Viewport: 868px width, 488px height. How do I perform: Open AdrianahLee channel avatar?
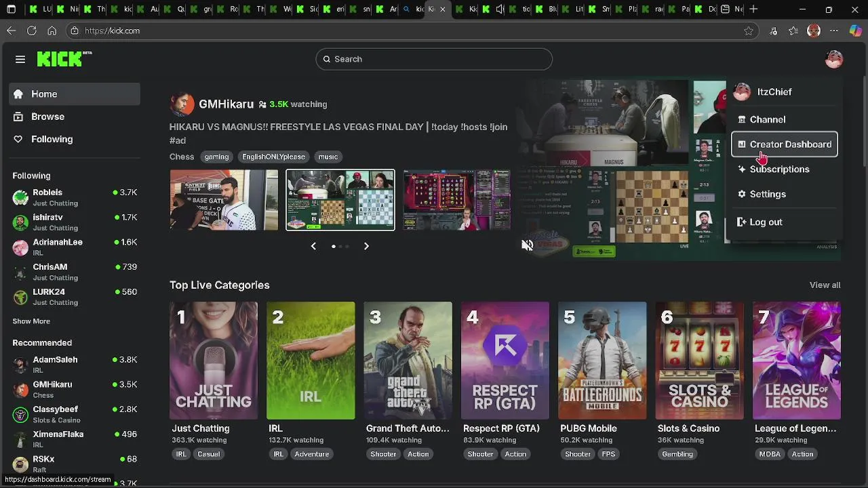click(20, 247)
